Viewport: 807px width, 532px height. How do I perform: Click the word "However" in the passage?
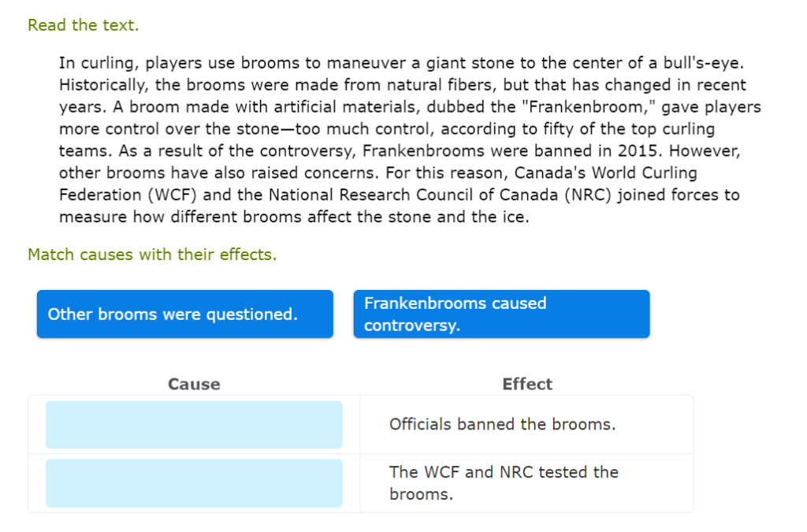pos(707,151)
